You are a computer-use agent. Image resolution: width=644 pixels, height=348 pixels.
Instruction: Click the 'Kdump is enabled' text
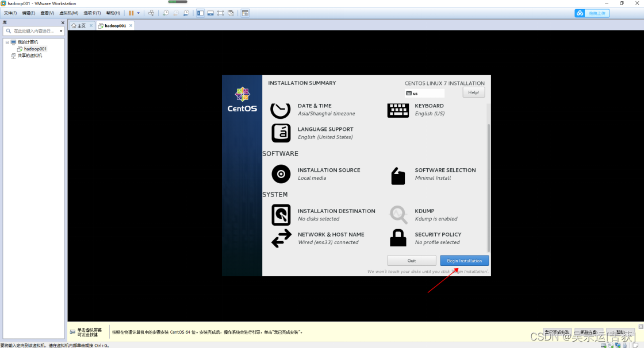pos(436,219)
